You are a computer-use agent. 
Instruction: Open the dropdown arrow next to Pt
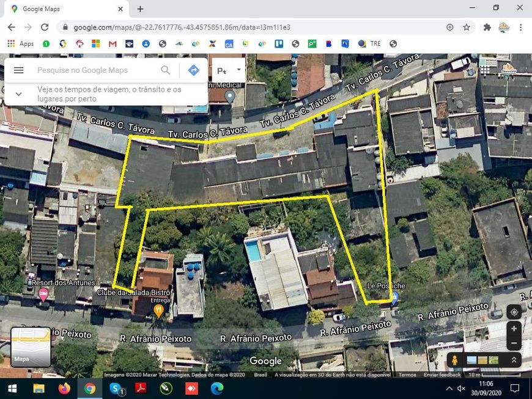pyautogui.click(x=239, y=70)
